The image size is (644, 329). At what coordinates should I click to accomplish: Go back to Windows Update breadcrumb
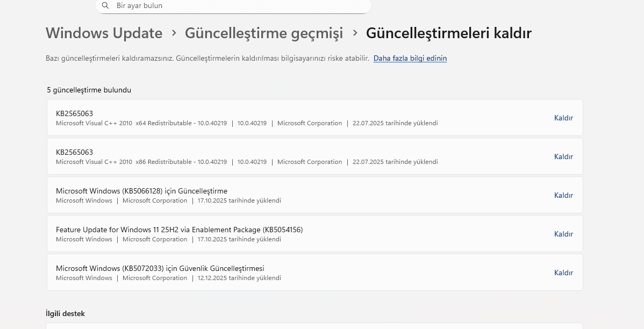pos(104,33)
